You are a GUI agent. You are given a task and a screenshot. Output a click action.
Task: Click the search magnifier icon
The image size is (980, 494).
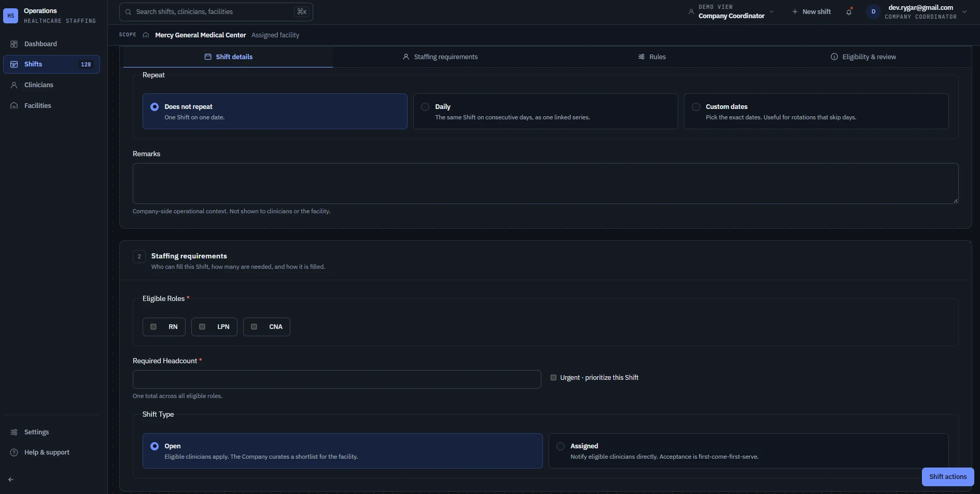tap(128, 12)
